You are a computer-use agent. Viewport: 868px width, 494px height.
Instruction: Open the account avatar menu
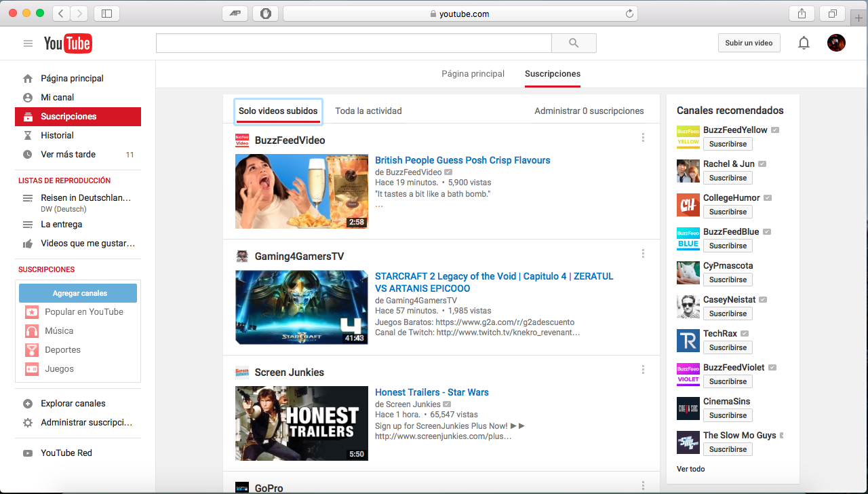[x=836, y=43]
